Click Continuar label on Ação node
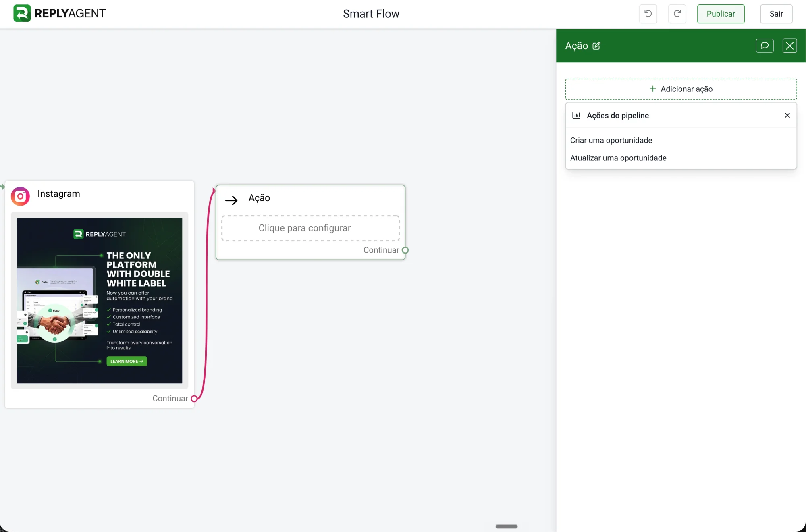806x532 pixels. pos(381,250)
